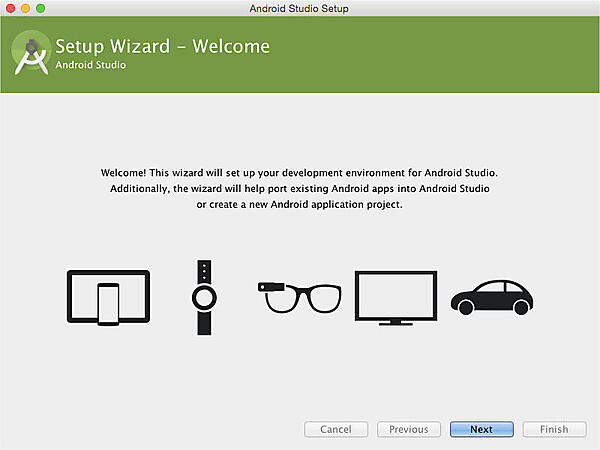This screenshot has width=600, height=450.
Task: Click the 'Android Studio Setup' window title
Action: point(299,8)
